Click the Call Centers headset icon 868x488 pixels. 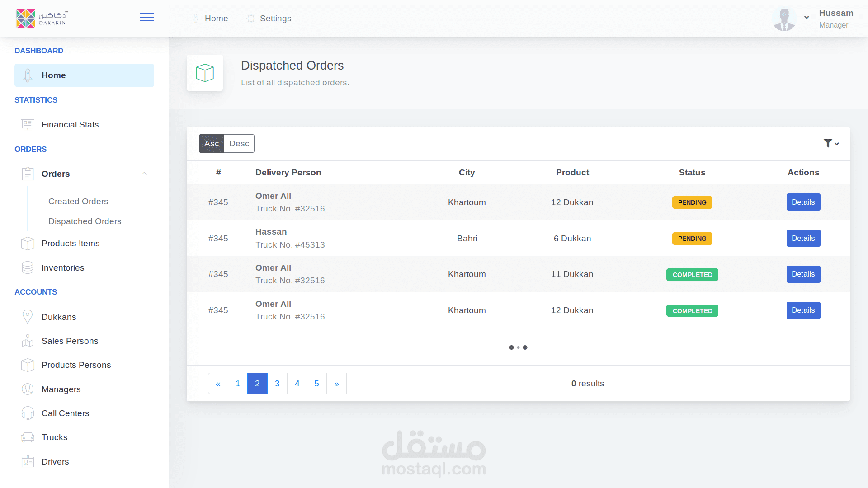[28, 413]
